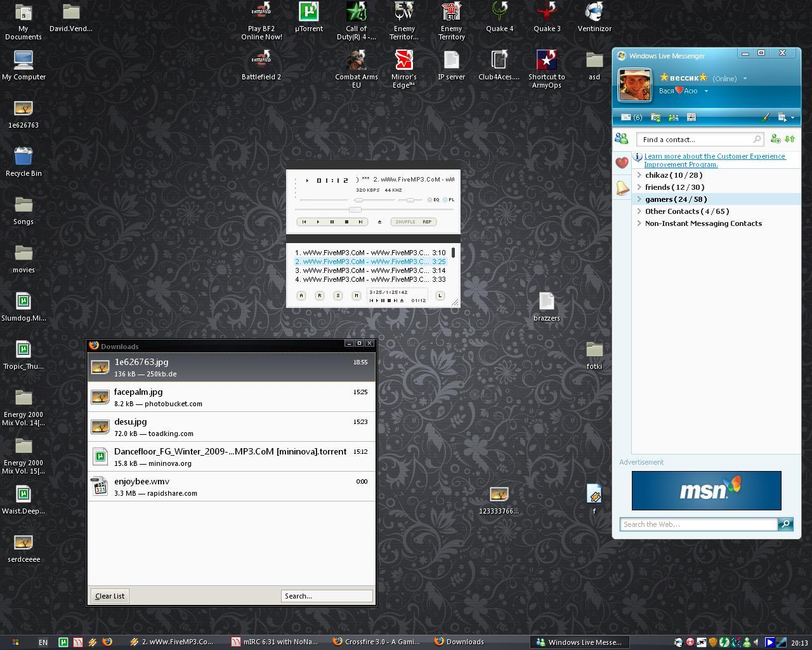Click the green sort arrows icon in Messenger

click(790, 139)
